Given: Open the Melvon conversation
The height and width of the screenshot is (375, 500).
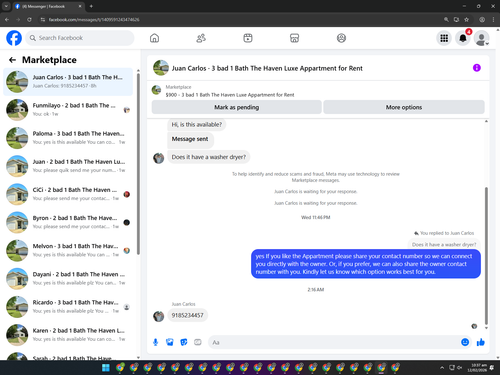Looking at the screenshot, I should tap(68, 250).
